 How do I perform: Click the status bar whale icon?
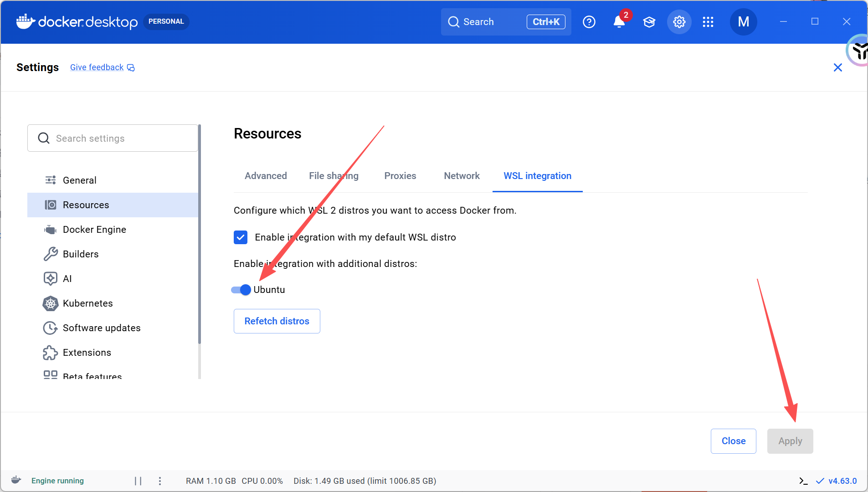pyautogui.click(x=16, y=480)
